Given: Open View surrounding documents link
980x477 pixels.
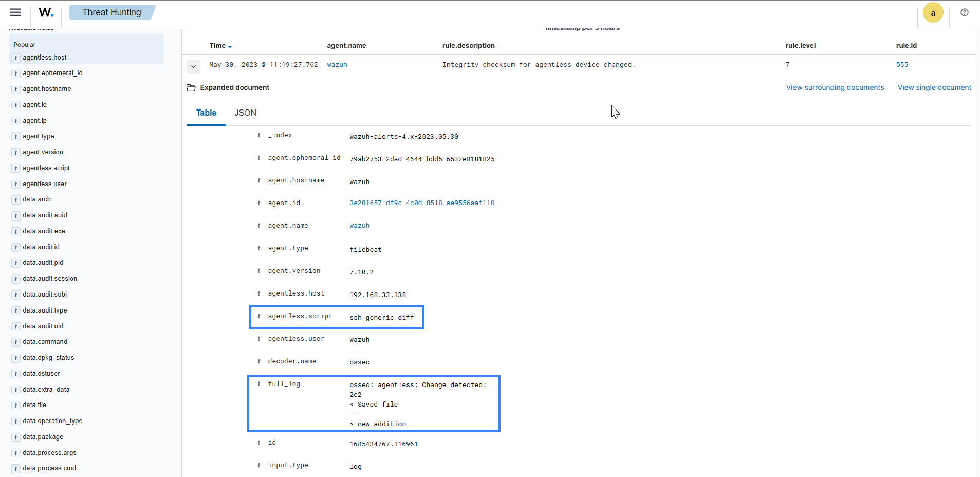Looking at the screenshot, I should click(835, 88).
